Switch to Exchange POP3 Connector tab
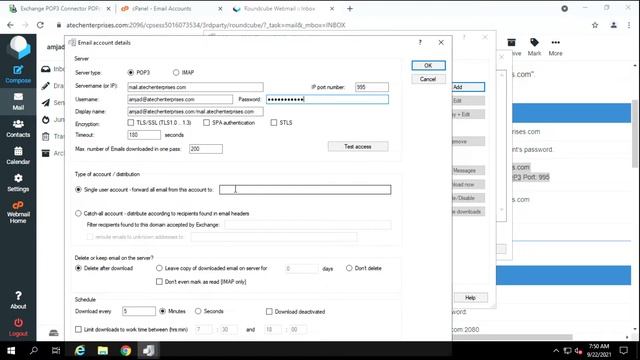Screen dimensions: 640x360 click(x=59, y=9)
